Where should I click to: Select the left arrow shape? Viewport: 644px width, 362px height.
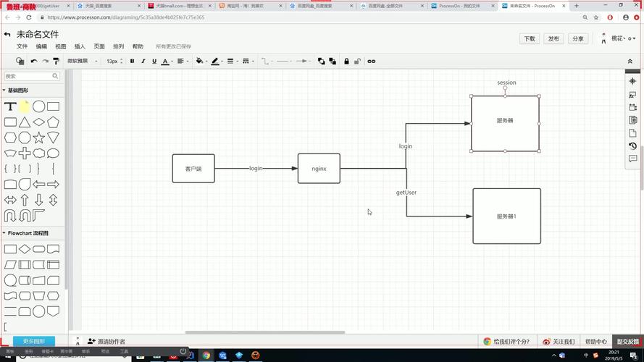pyautogui.click(x=38, y=185)
